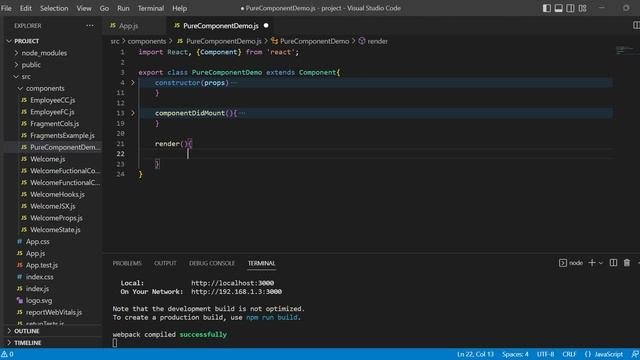Image resolution: width=640 pixels, height=360 pixels.
Task: Unfold constructor block at line 4
Action: coord(132,82)
